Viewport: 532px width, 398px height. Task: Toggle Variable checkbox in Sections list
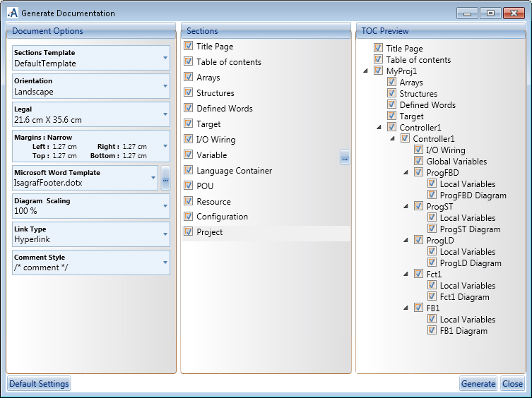click(189, 155)
